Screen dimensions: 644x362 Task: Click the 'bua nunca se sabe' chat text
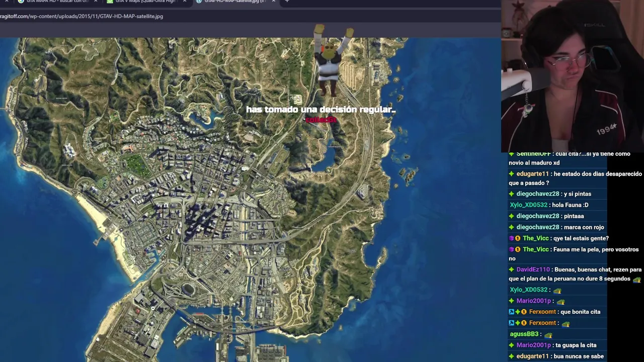579,356
